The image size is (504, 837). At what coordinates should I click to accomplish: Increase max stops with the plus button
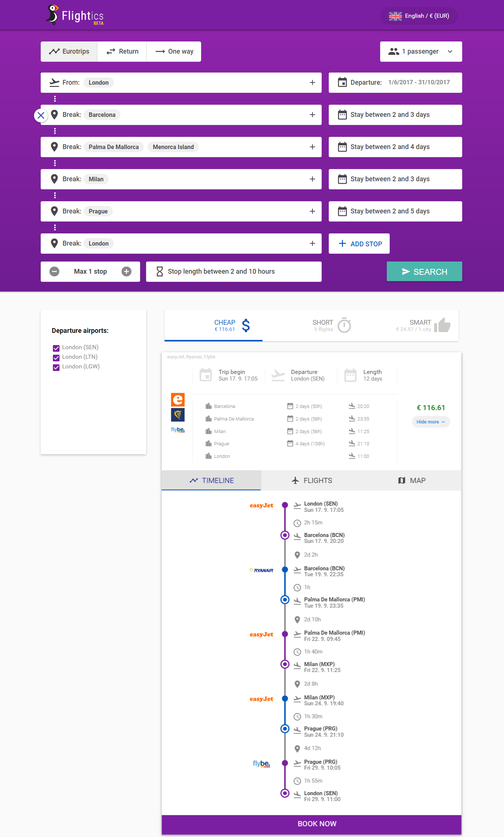[x=126, y=271]
